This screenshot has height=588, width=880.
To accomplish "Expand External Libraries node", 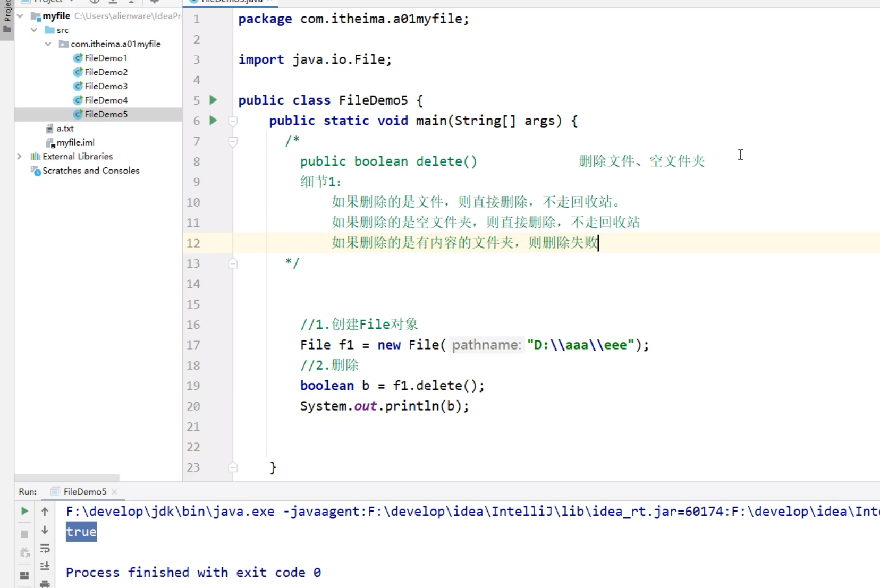I will pos(19,156).
